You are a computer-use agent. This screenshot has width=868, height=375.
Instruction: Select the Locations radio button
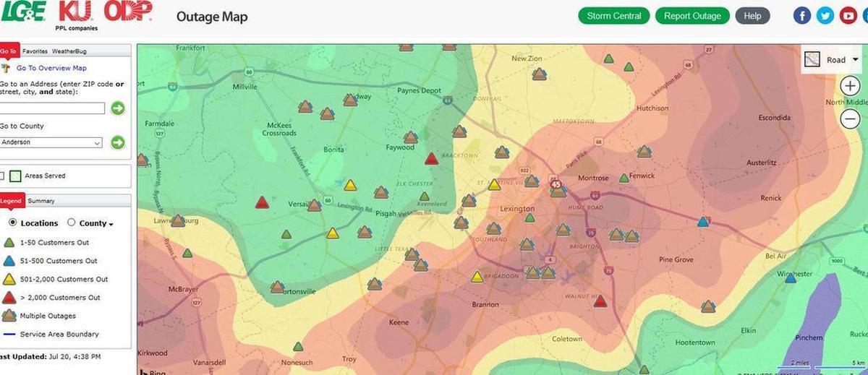13,223
